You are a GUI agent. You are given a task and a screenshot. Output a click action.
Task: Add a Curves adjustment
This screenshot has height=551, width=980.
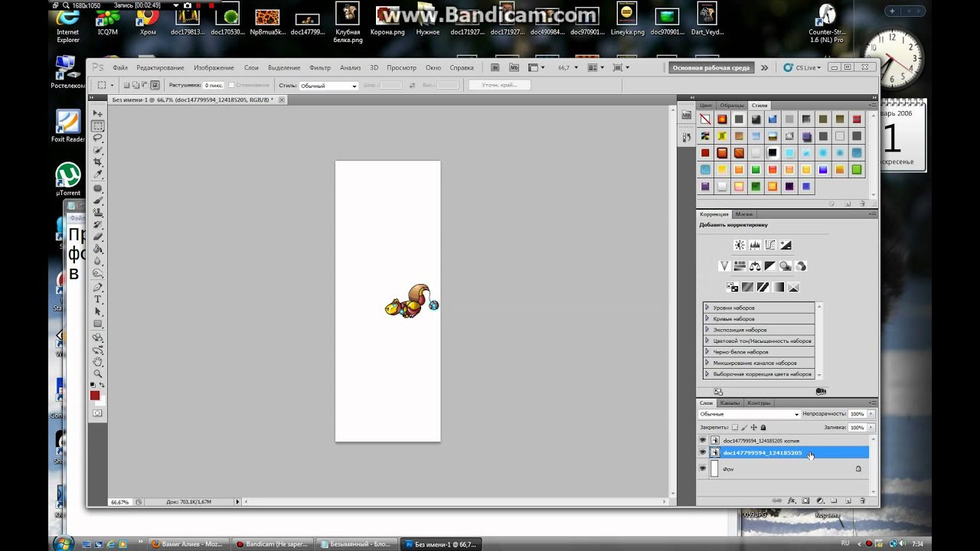click(770, 245)
